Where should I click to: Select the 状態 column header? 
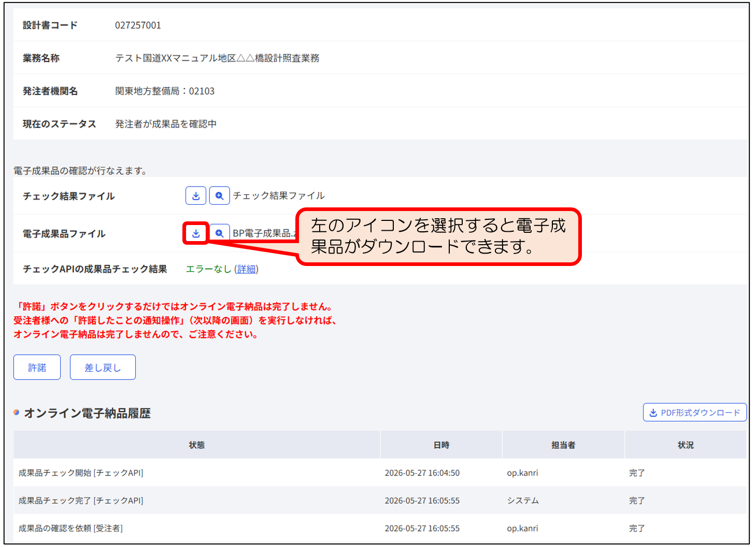click(x=197, y=445)
